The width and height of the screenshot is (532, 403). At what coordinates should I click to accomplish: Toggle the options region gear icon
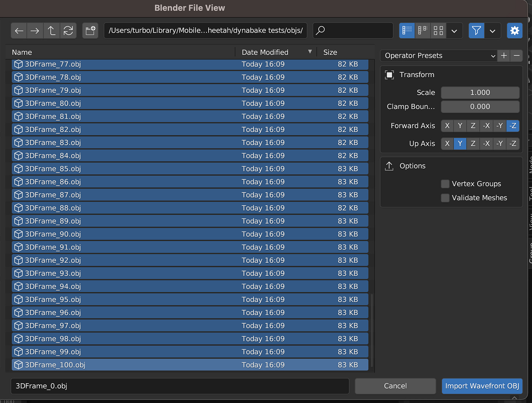514,31
